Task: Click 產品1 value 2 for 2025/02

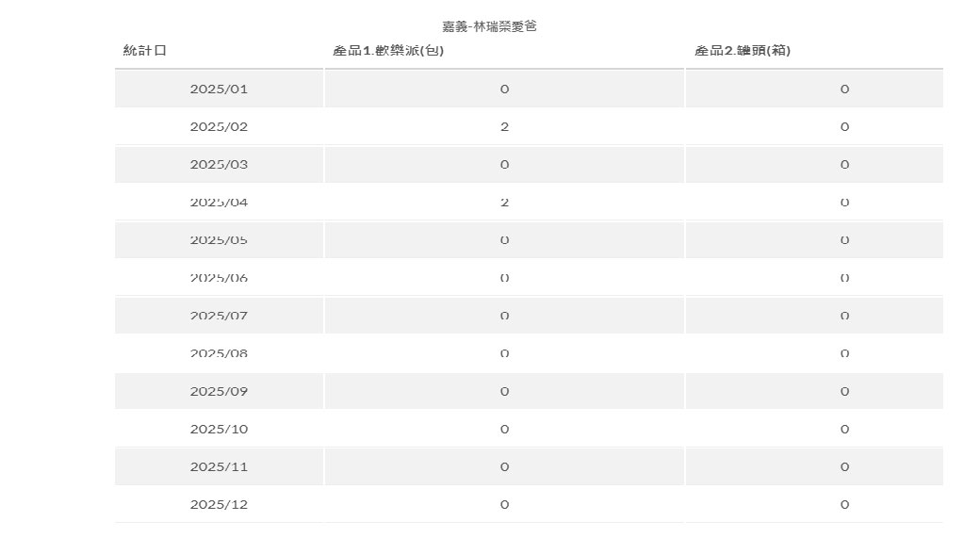Action: [504, 127]
